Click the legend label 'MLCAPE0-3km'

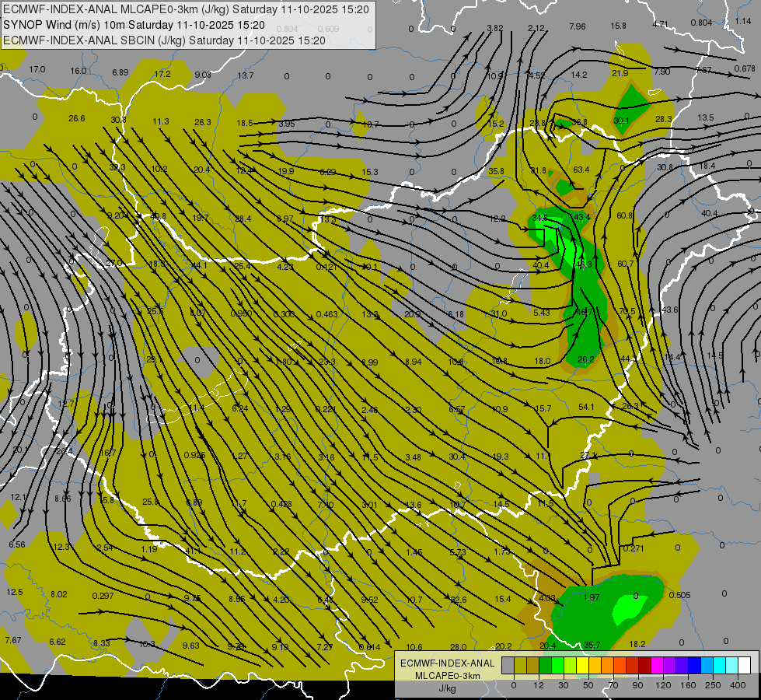click(448, 676)
